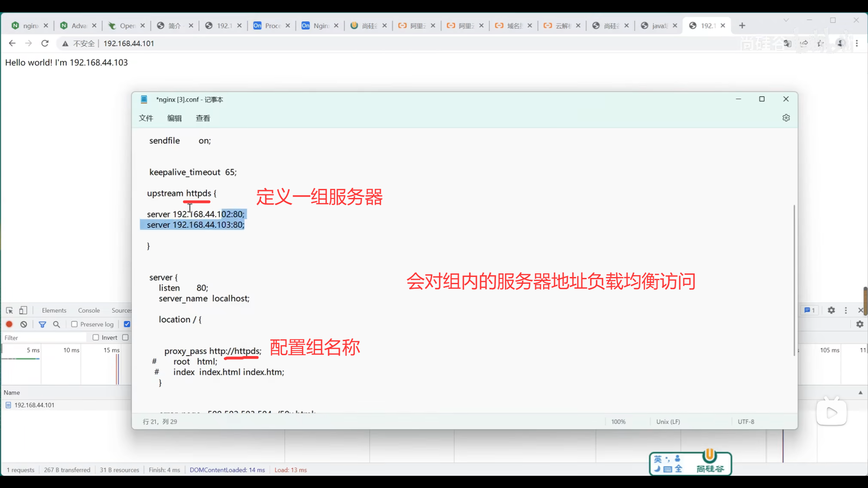The image size is (868, 488).
Task: Select the 192.168.44.101 network request
Action: [34, 405]
